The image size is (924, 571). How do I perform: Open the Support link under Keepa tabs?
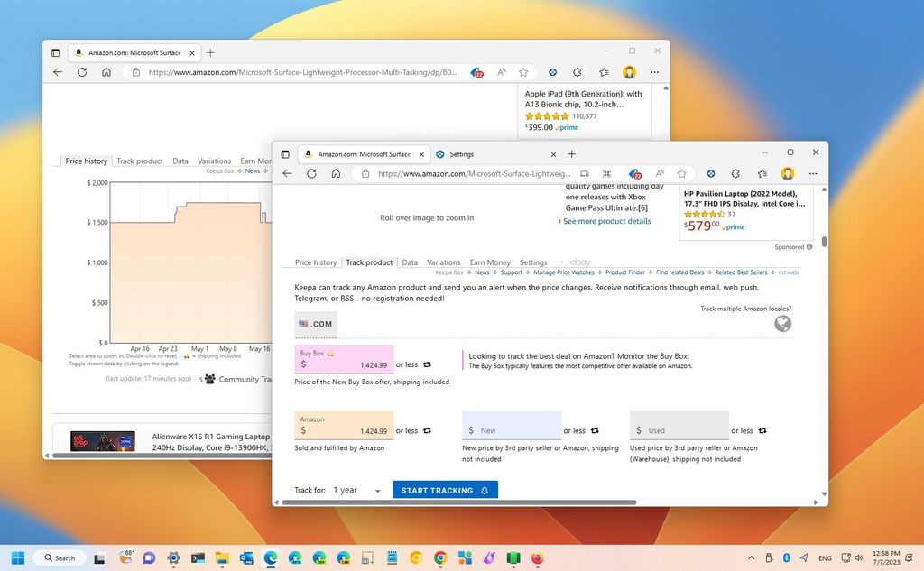(511, 272)
